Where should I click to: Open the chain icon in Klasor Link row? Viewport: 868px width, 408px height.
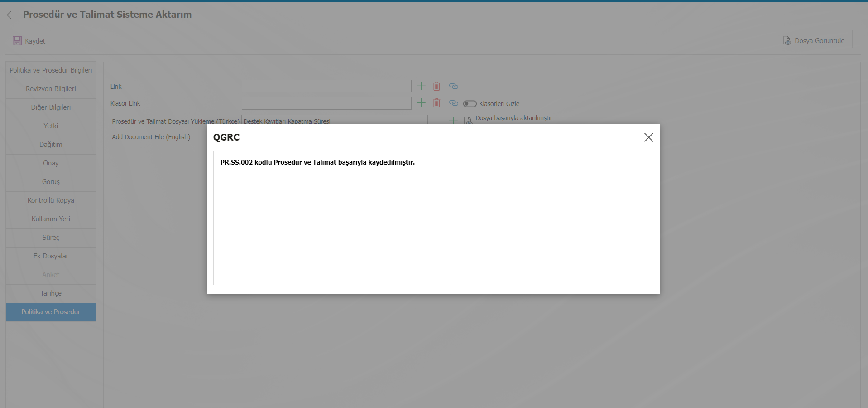tap(453, 103)
